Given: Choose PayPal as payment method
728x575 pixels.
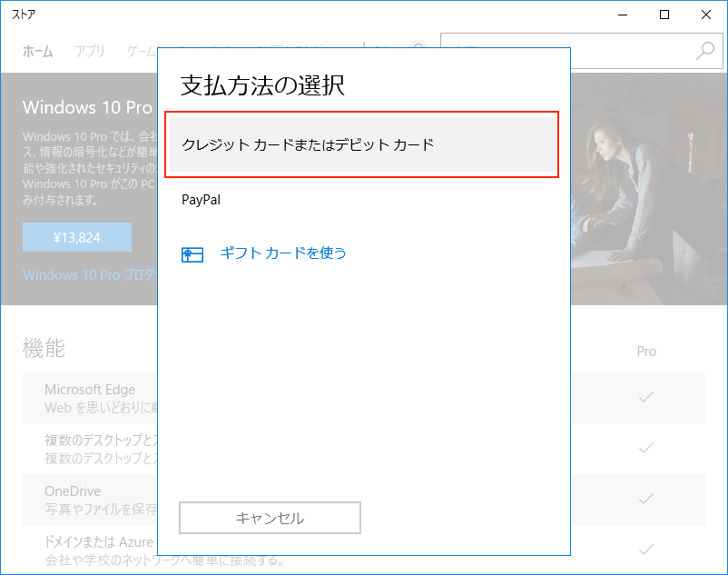Looking at the screenshot, I should click(202, 200).
